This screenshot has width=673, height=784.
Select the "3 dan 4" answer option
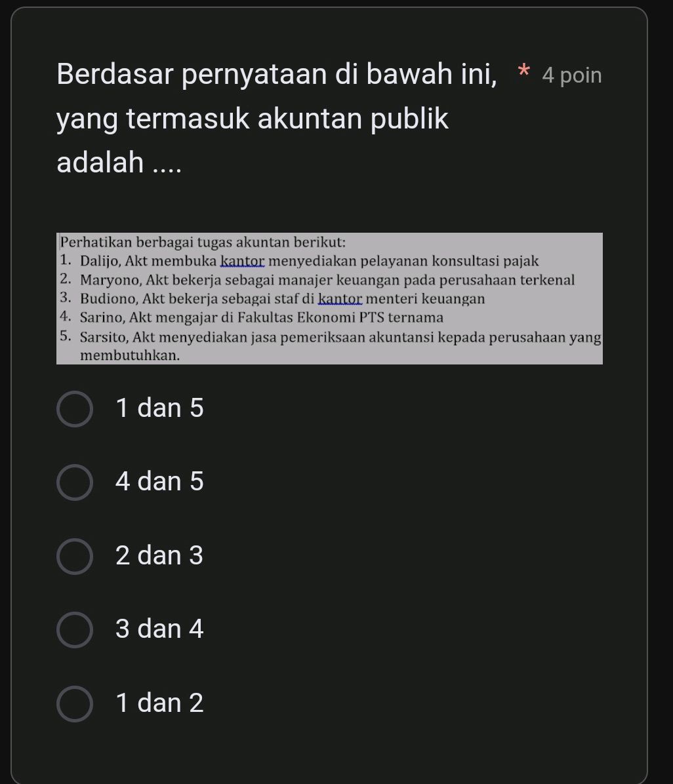[74, 629]
